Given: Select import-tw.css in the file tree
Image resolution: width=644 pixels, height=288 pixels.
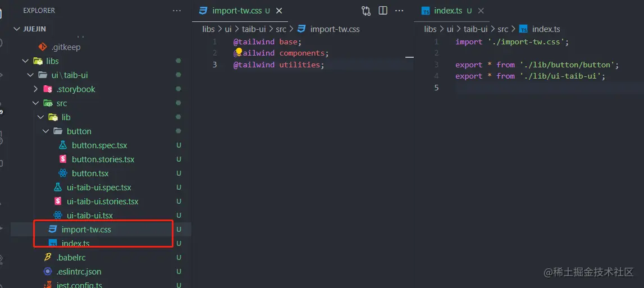Looking at the screenshot, I should tap(86, 230).
